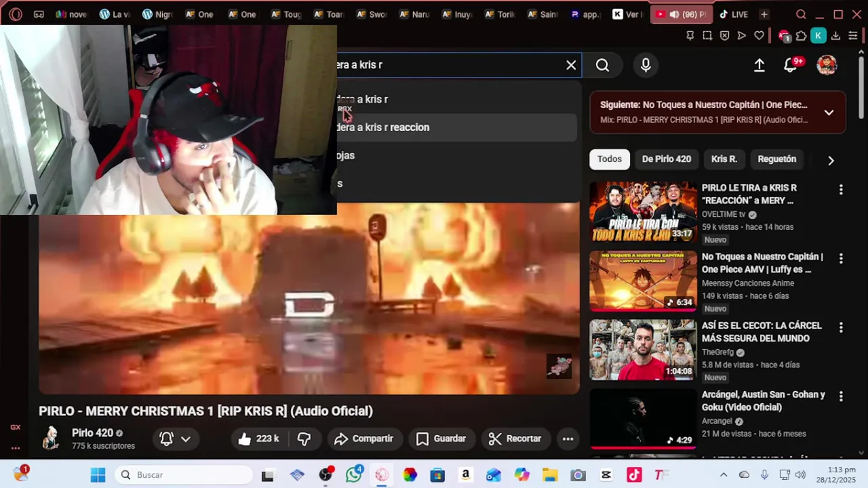Open PIRLO LE TIRA a KRIS R video thumbnail
Image resolution: width=868 pixels, height=488 pixels.
click(x=643, y=212)
